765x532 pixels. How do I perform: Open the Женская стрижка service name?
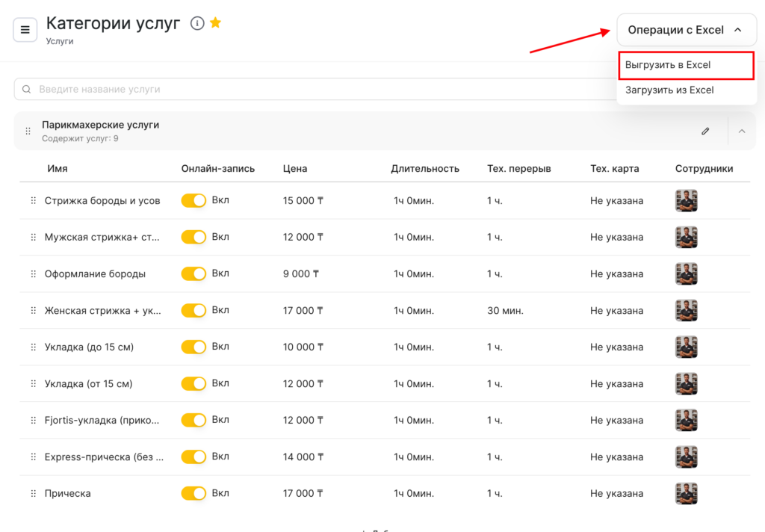pyautogui.click(x=102, y=311)
